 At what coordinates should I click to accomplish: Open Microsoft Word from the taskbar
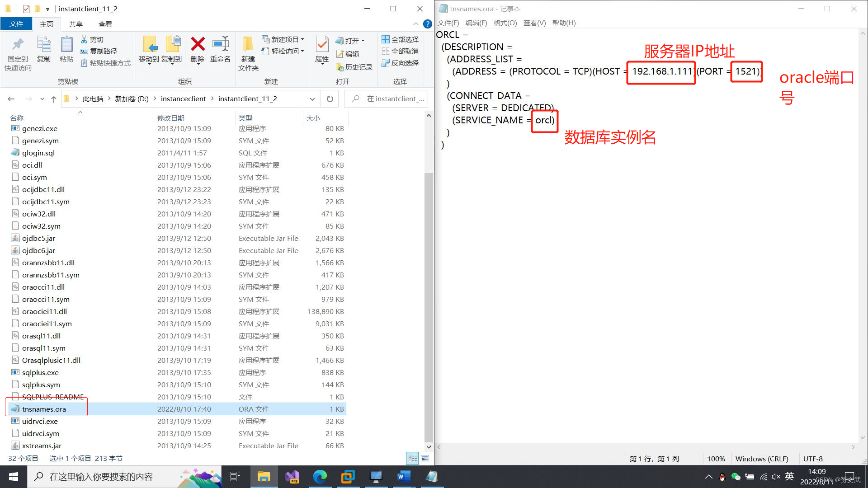pyautogui.click(x=404, y=477)
